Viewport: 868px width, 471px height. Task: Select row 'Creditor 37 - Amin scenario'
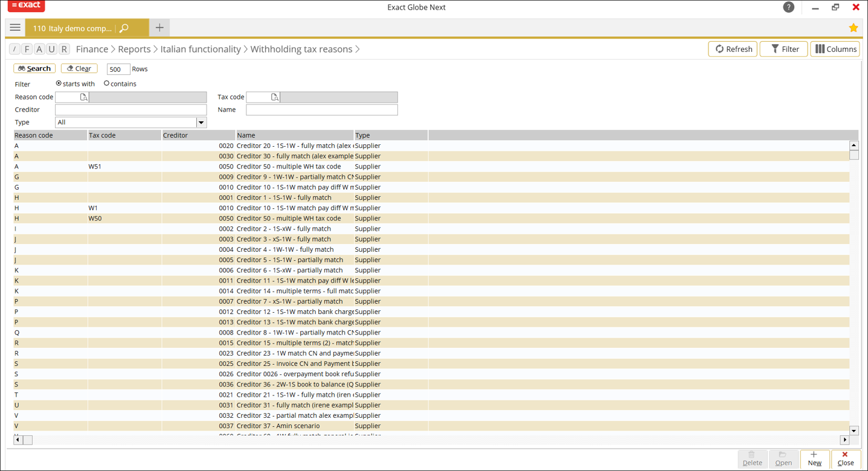click(431, 426)
